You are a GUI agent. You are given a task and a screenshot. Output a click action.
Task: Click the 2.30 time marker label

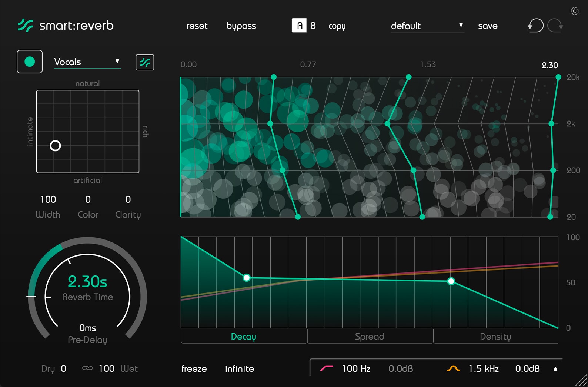(549, 65)
